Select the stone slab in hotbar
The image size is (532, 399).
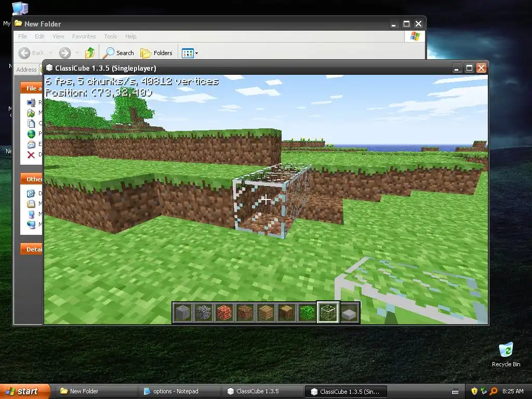pos(349,312)
